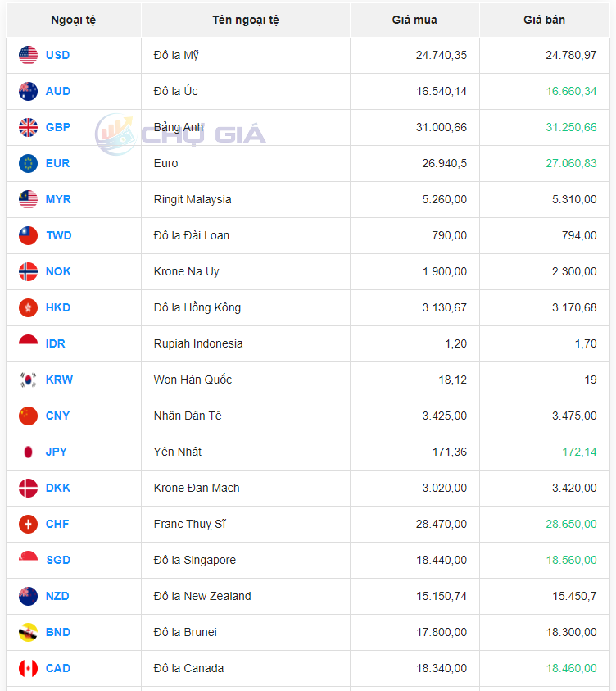Click the Swiss flag beside CHF

[28, 524]
